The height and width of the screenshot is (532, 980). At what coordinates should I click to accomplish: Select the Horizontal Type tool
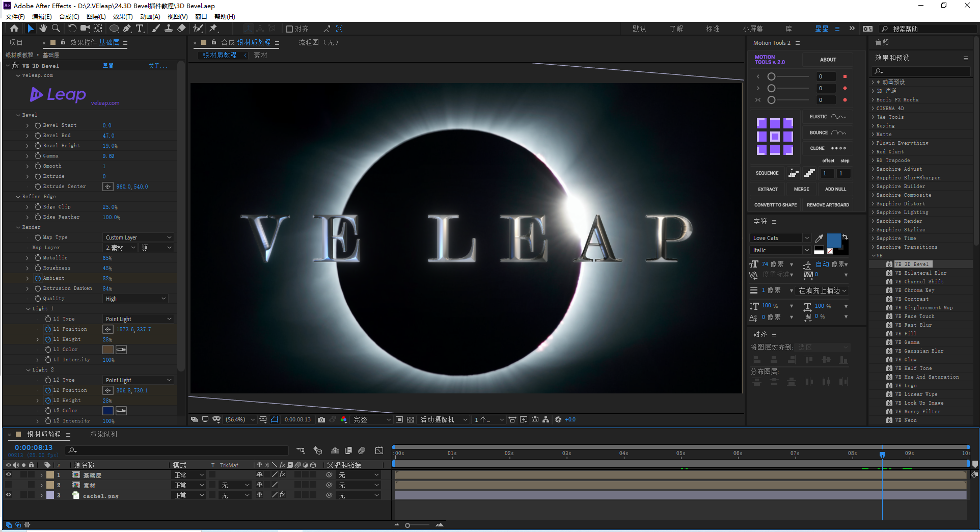pyautogui.click(x=140, y=29)
